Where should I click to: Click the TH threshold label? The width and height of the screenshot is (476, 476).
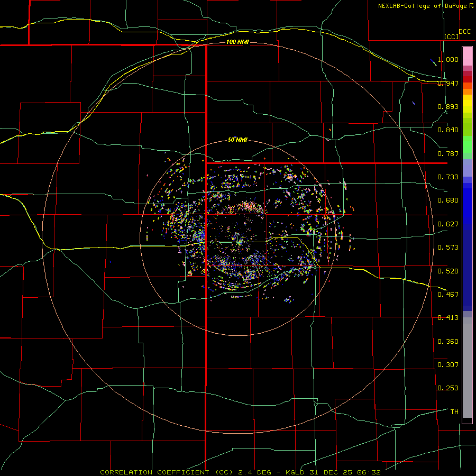(x=454, y=412)
